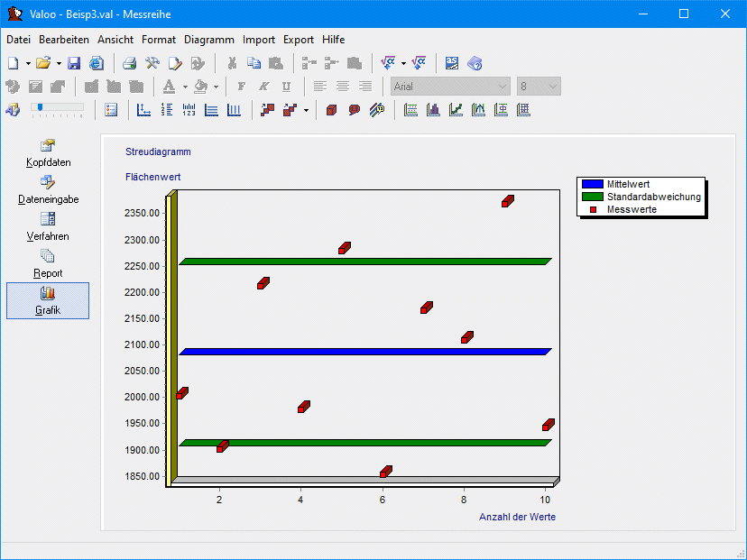
Task: Click the printer icon in toolbar
Action: click(x=130, y=63)
